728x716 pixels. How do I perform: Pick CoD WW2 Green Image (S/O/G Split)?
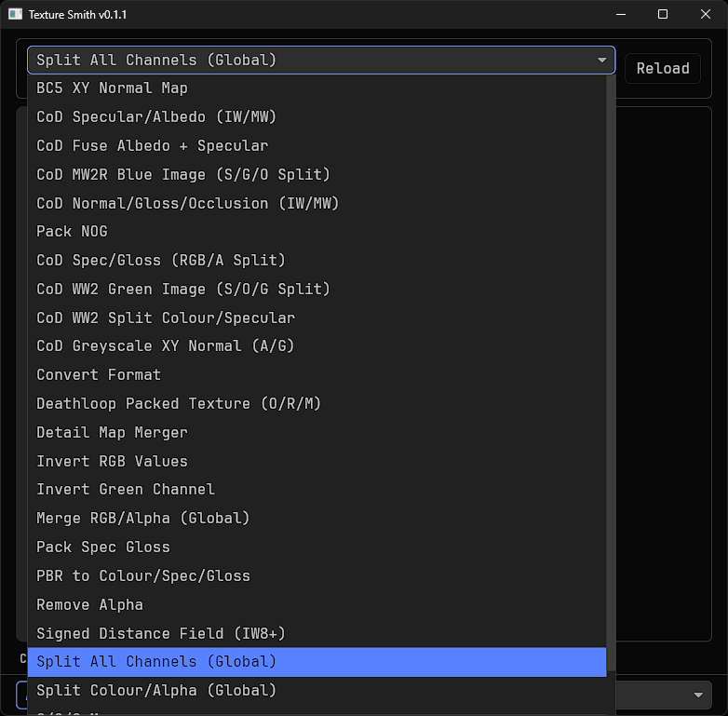[317, 290]
